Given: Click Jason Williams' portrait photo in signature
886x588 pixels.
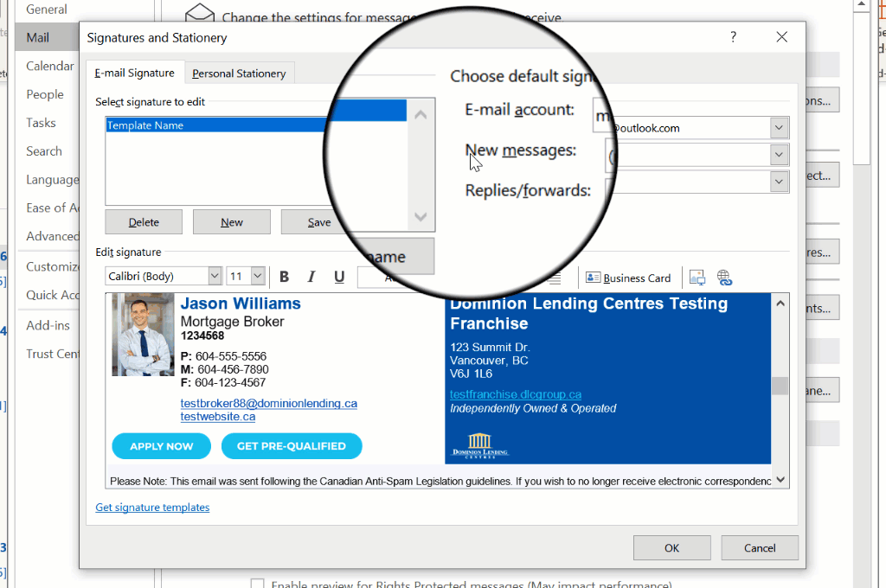Looking at the screenshot, I should click(143, 335).
